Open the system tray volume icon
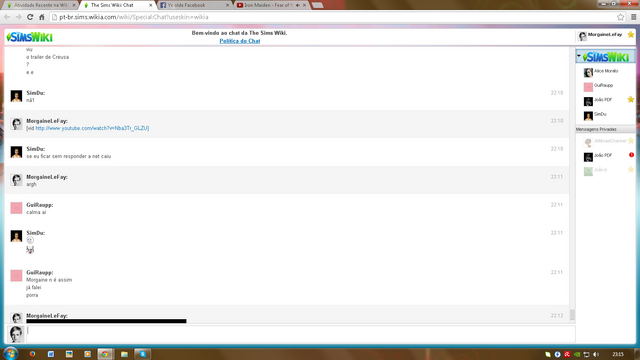 tap(596, 354)
